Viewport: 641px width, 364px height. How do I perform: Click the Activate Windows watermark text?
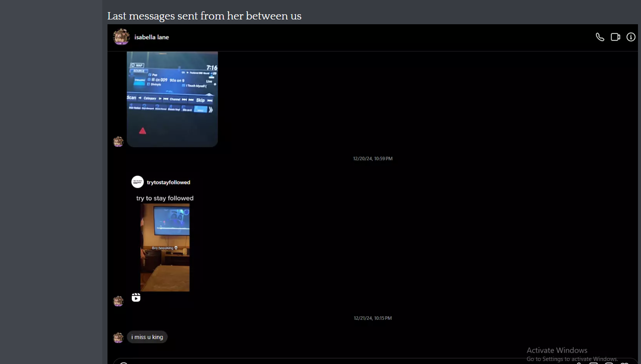click(557, 350)
